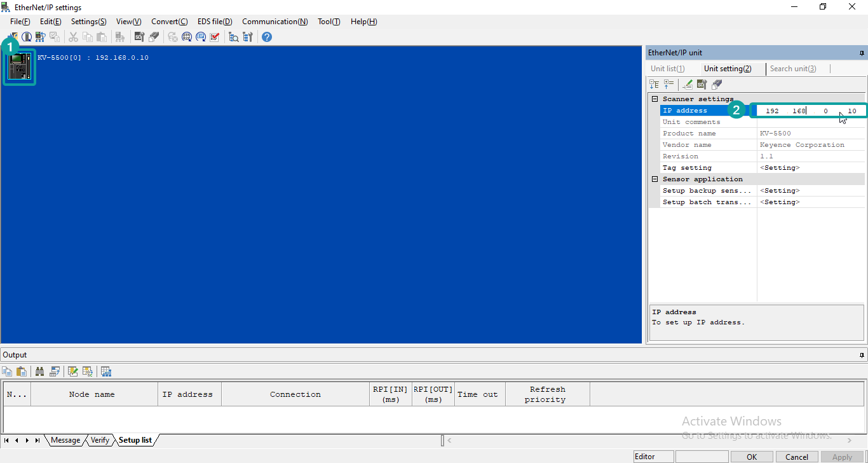Click the Cancel button

click(x=797, y=457)
